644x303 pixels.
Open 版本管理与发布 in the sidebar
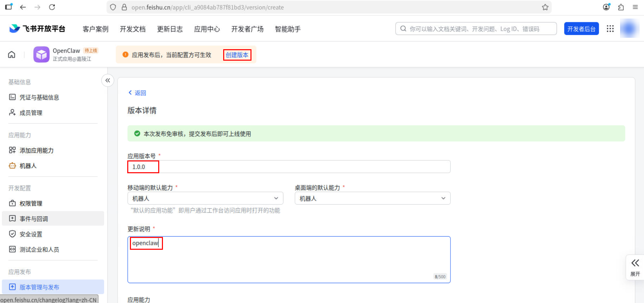(x=53, y=287)
